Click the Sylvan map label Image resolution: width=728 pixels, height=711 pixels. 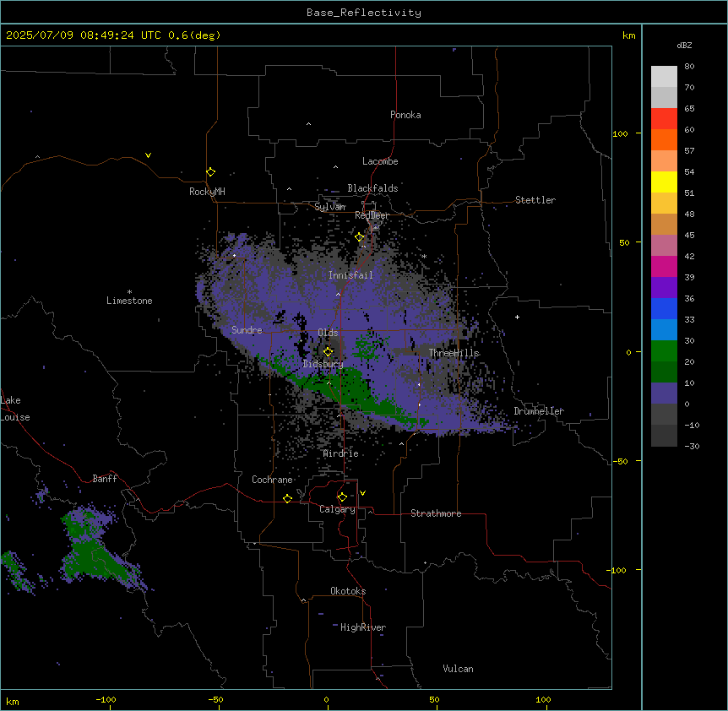pyautogui.click(x=329, y=207)
